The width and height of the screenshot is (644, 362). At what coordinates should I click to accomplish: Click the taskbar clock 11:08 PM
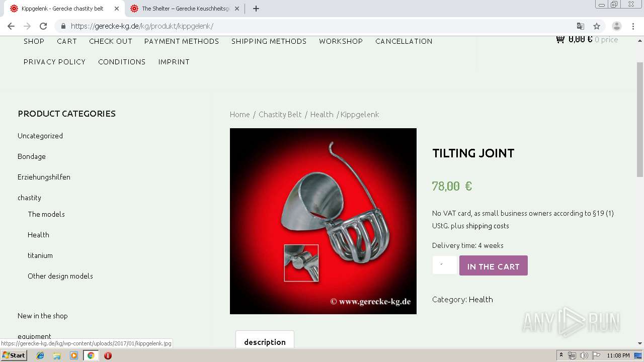(618, 355)
